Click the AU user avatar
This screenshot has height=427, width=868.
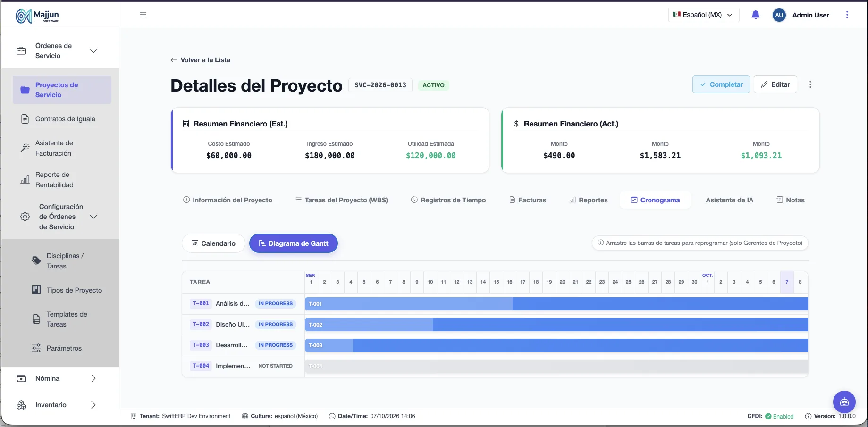(x=779, y=15)
